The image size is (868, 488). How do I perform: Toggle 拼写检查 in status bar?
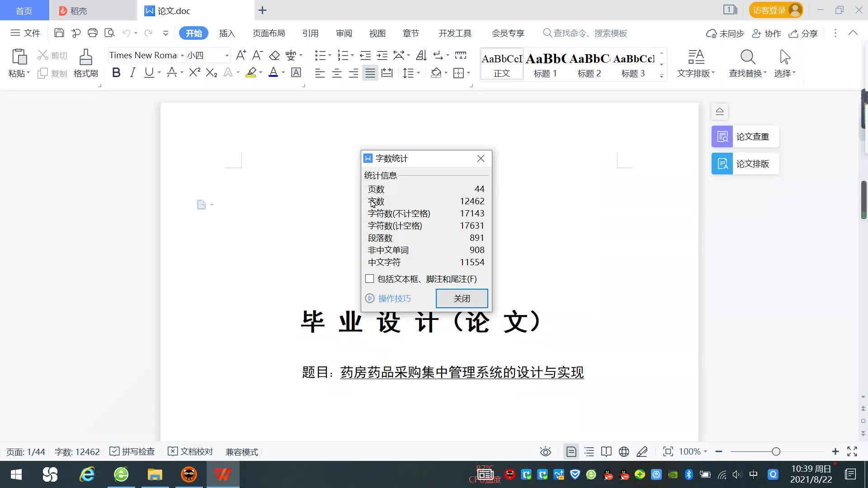click(x=132, y=451)
